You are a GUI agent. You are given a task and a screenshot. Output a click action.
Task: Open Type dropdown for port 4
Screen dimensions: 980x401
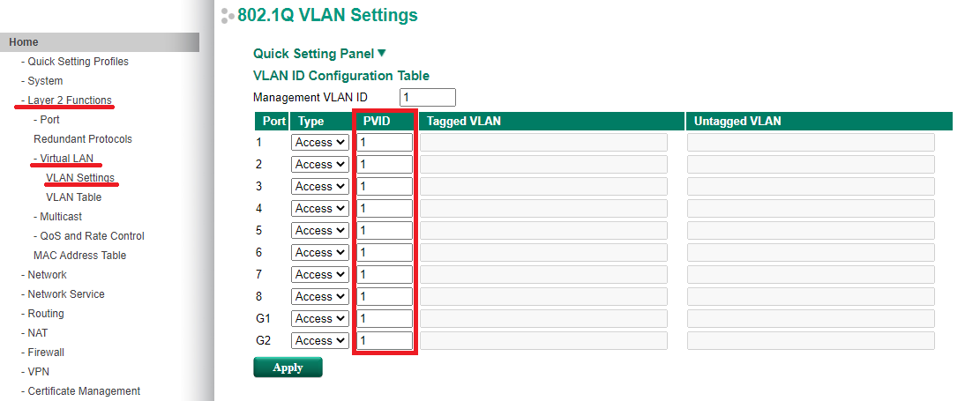(320, 208)
